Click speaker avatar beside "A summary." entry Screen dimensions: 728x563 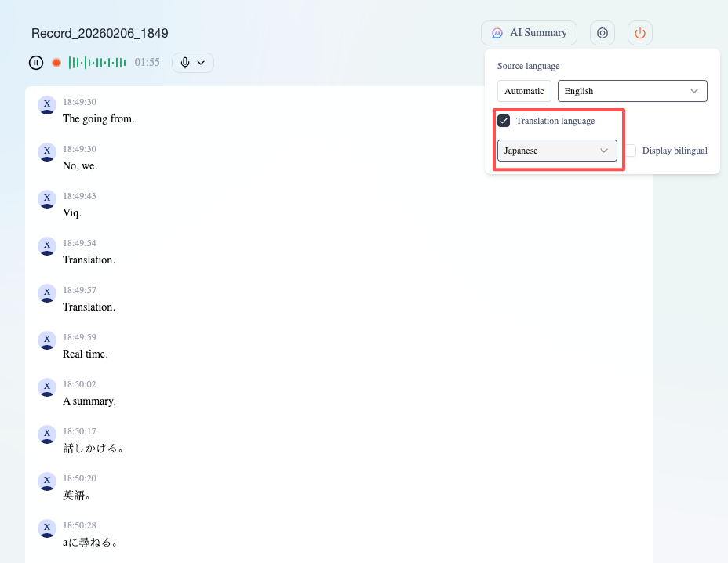coord(47,387)
